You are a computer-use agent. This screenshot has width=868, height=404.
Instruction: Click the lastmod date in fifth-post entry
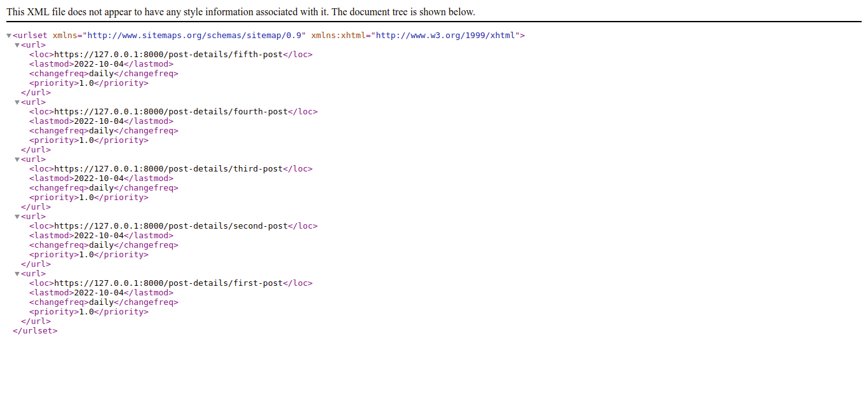98,64
